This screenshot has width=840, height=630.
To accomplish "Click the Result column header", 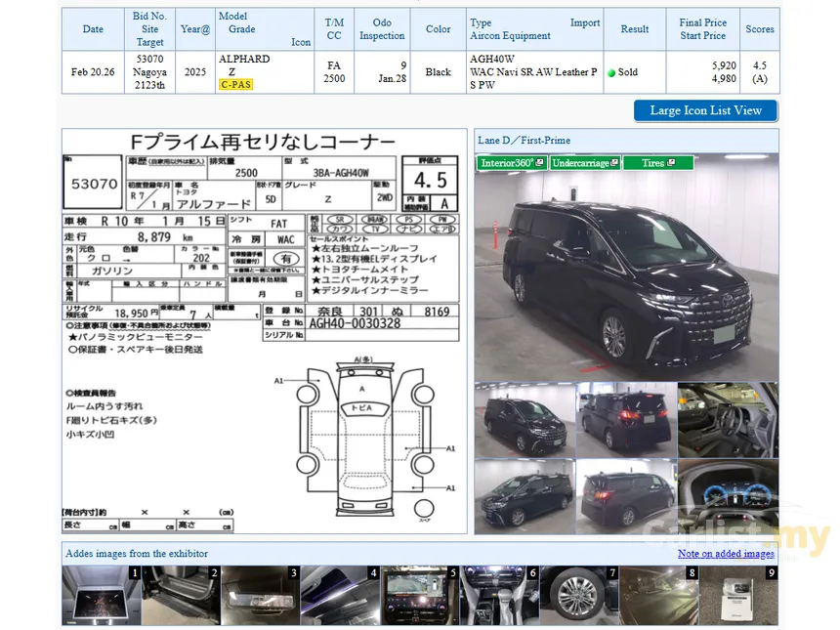I will click(635, 29).
